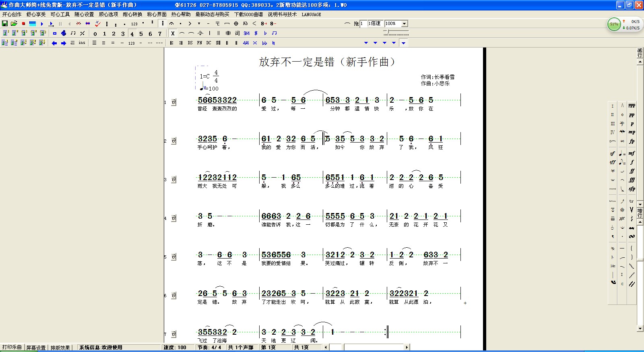
Task: Click the 3/4 time signature icon
Action: click(x=247, y=33)
